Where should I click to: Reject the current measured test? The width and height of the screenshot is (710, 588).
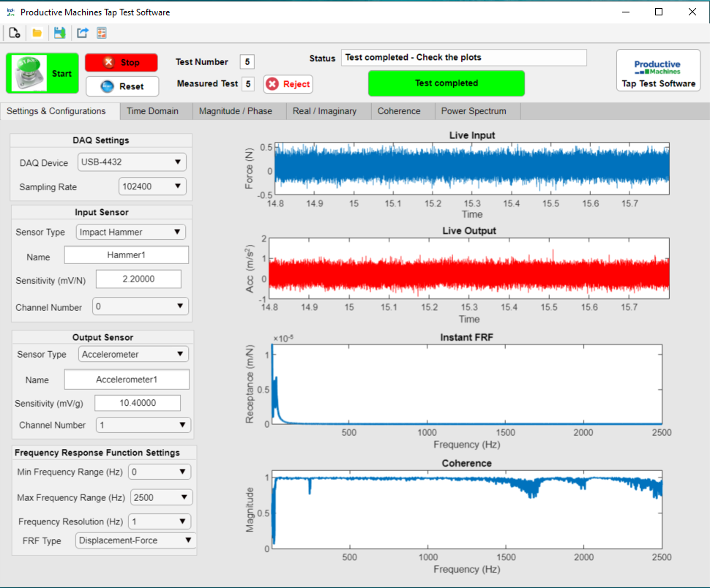(288, 84)
